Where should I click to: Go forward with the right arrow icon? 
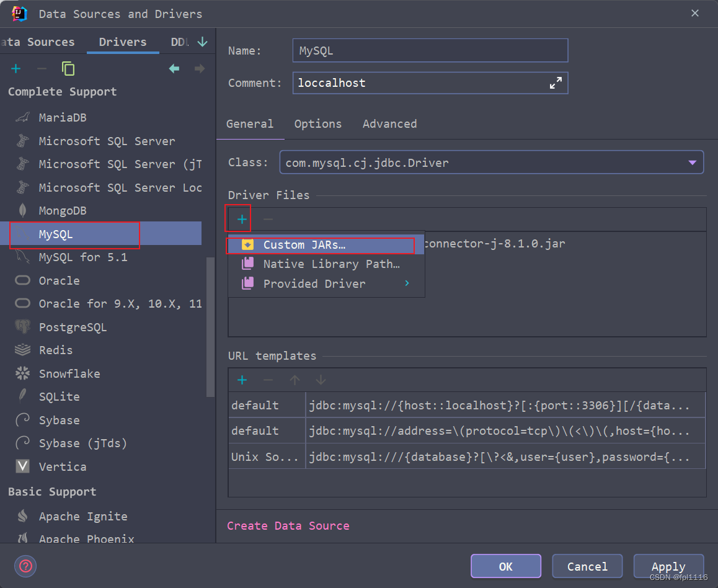click(x=200, y=69)
